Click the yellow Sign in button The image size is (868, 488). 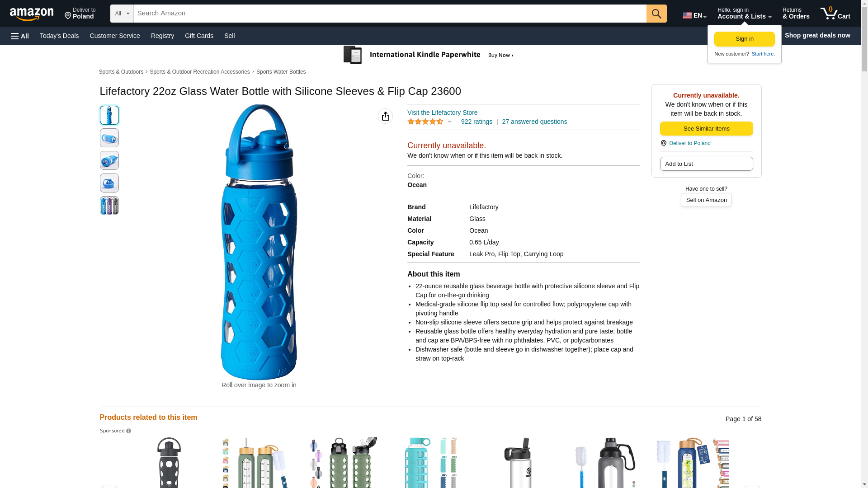[x=744, y=39]
